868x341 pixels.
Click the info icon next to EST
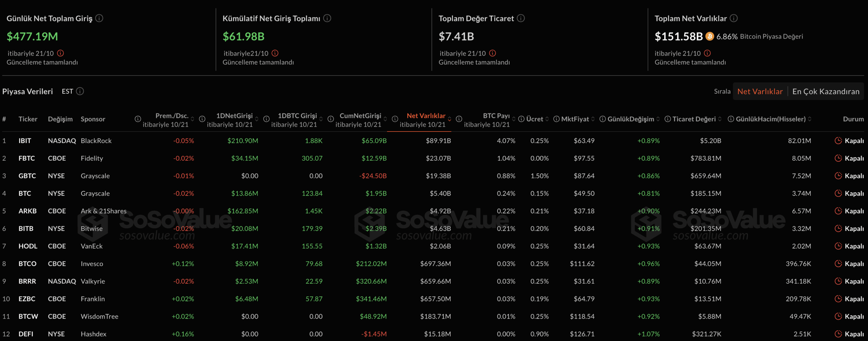(80, 92)
